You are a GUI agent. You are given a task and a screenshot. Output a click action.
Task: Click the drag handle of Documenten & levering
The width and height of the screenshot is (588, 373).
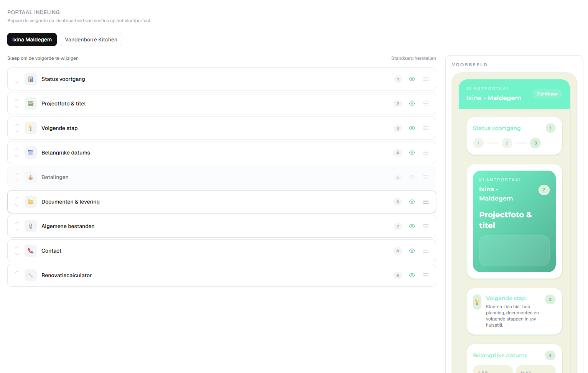tap(426, 202)
